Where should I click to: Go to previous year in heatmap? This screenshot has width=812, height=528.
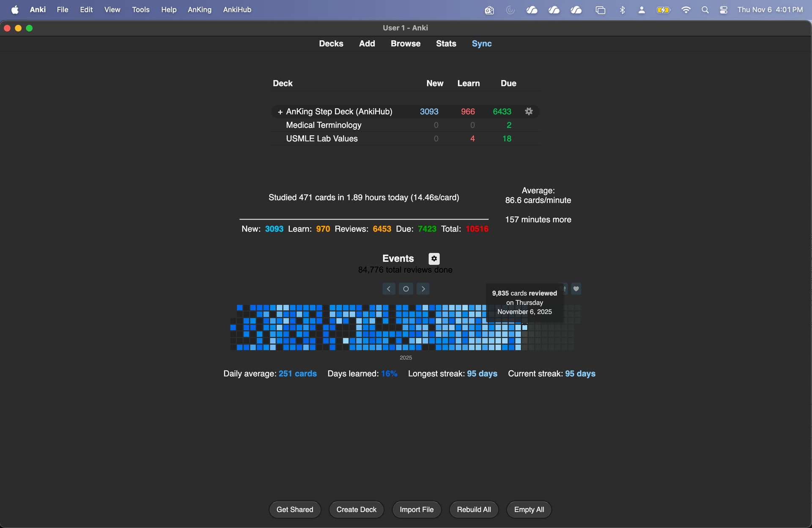pos(389,289)
